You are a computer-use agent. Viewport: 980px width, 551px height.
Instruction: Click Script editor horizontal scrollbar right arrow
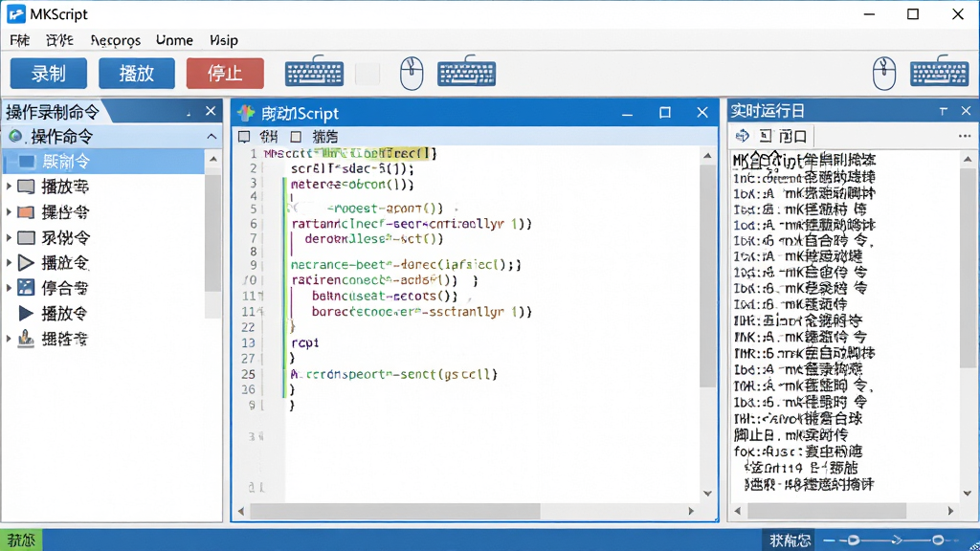(691, 511)
